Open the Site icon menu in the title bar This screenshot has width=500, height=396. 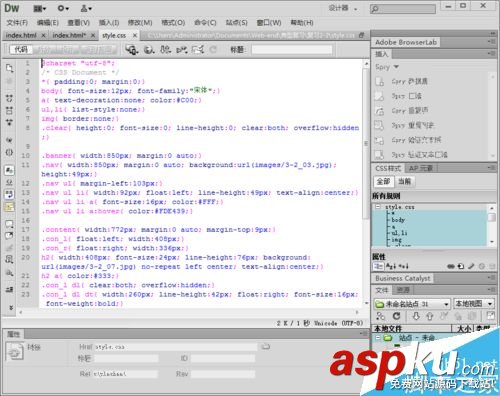pos(86,8)
